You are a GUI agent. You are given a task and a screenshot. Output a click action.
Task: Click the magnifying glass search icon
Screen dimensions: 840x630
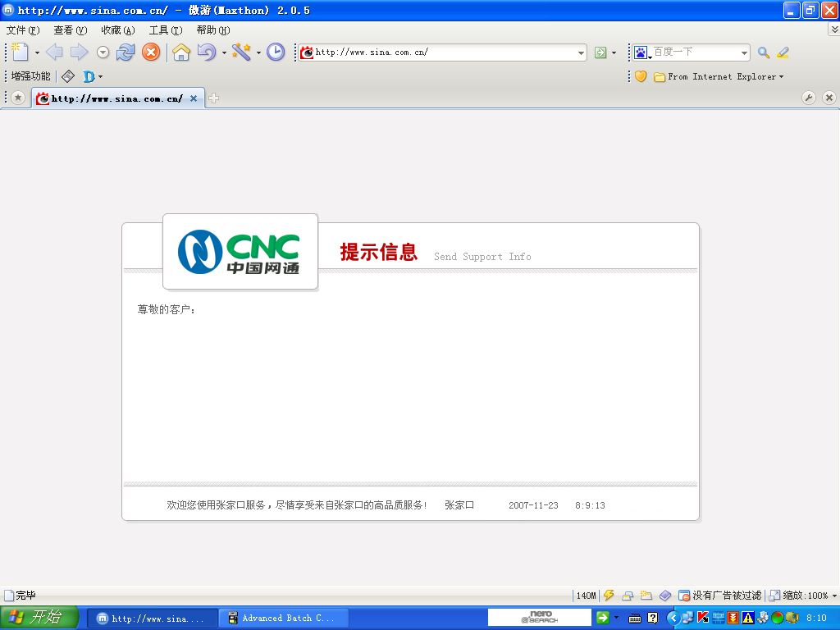point(764,52)
